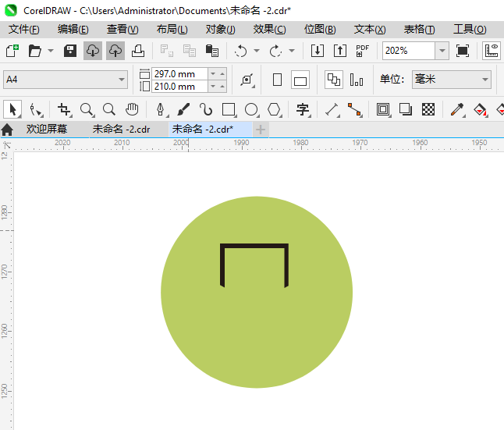Click the 210.0 mm page height field
Screen dimensions: 504x430
click(x=179, y=87)
